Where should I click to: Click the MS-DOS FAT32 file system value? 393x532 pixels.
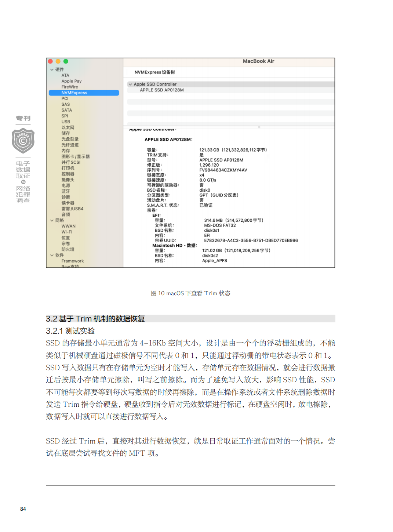pos(220,225)
